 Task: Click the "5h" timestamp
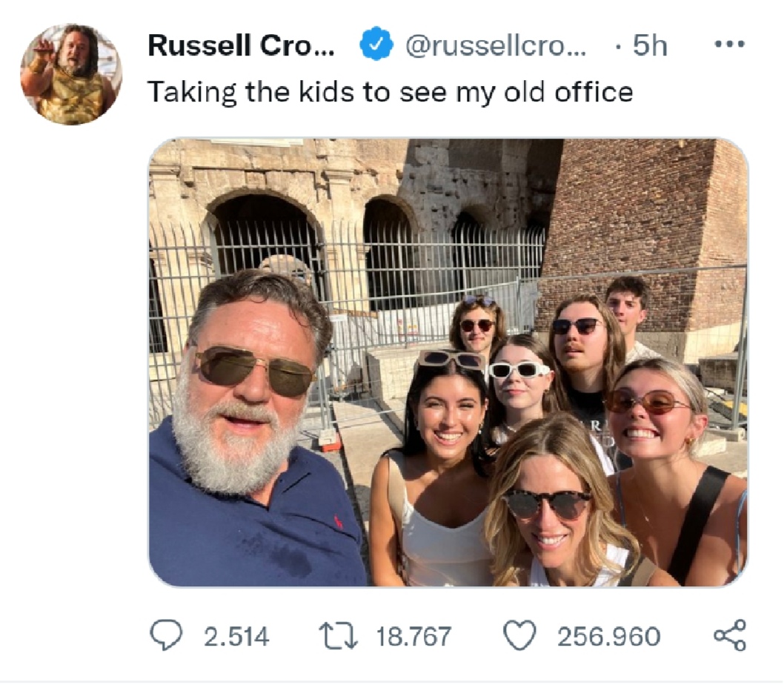[x=650, y=47]
